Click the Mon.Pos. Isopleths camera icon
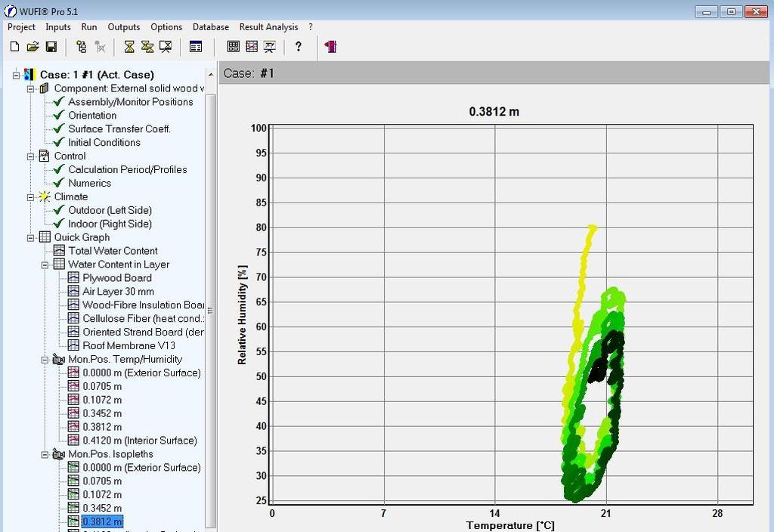Image resolution: width=774 pixels, height=532 pixels. click(x=59, y=454)
